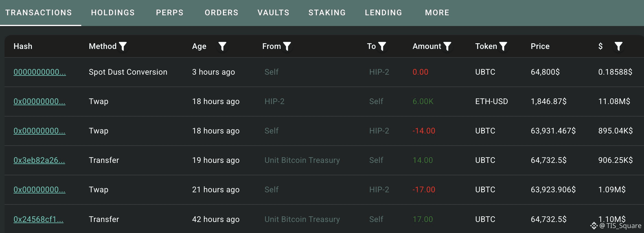Open the dollar value column filter icon
Image resolution: width=644 pixels, height=233 pixels.
[619, 46]
